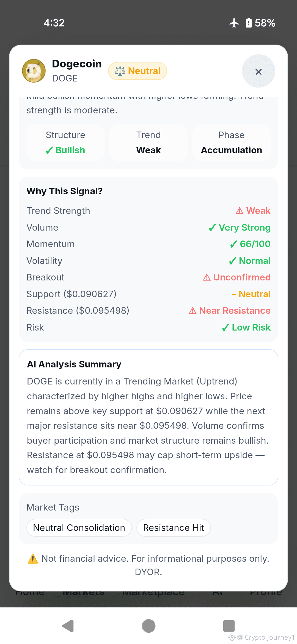The image size is (297, 644).
Task: Select the Resistance Hit market tag
Action: tap(174, 528)
